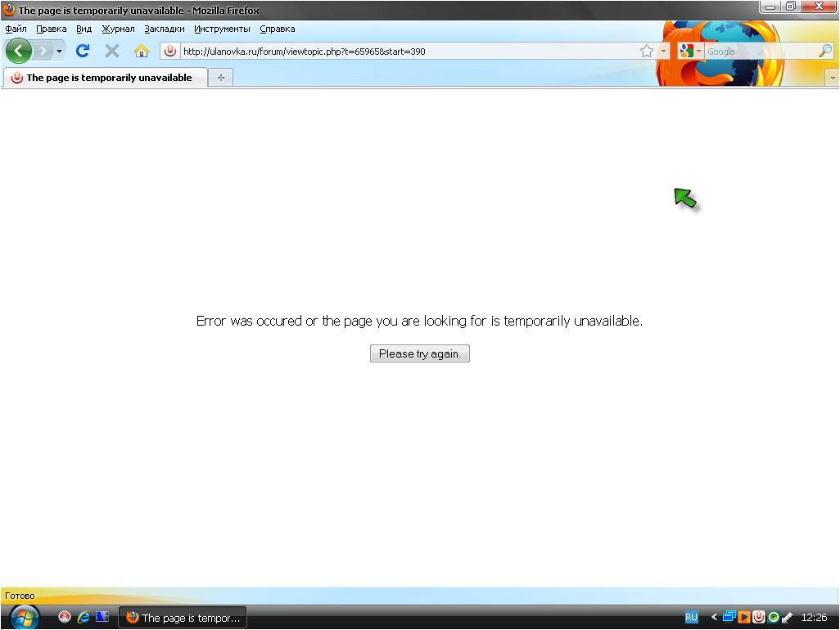Open a new tab with the plus button
This screenshot has height=630, width=840.
pos(221,78)
